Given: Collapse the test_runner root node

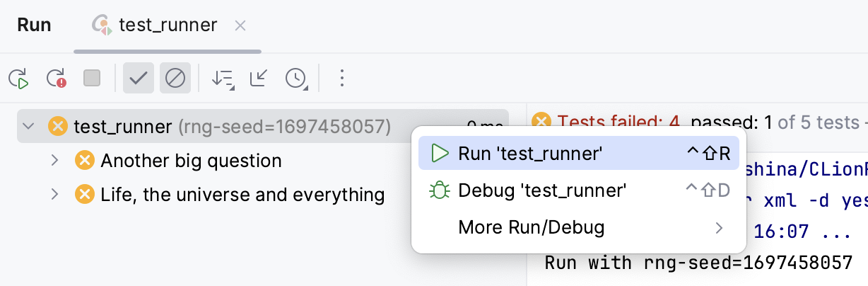Looking at the screenshot, I should click(29, 127).
